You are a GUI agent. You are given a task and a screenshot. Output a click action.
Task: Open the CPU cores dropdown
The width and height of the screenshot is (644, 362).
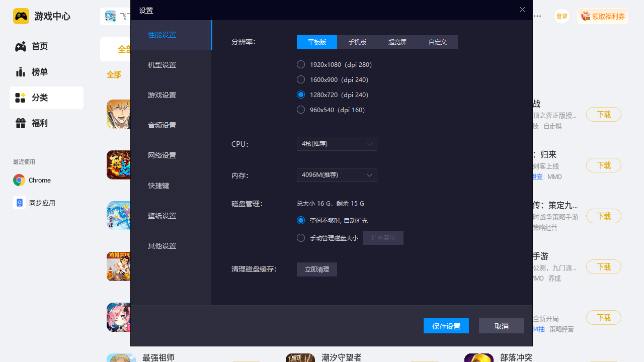[x=337, y=144]
